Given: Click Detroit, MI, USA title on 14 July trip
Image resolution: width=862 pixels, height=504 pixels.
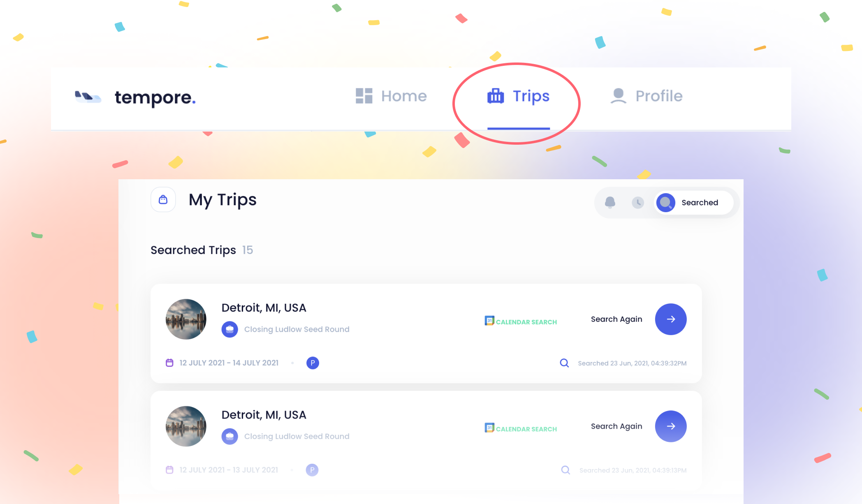Looking at the screenshot, I should 264,308.
